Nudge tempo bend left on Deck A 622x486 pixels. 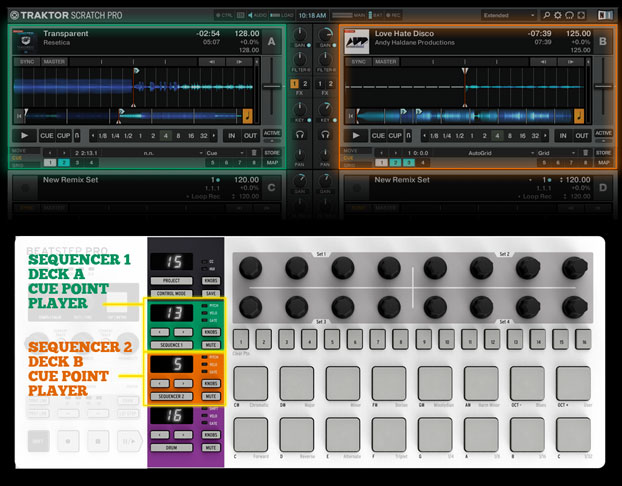point(212,61)
